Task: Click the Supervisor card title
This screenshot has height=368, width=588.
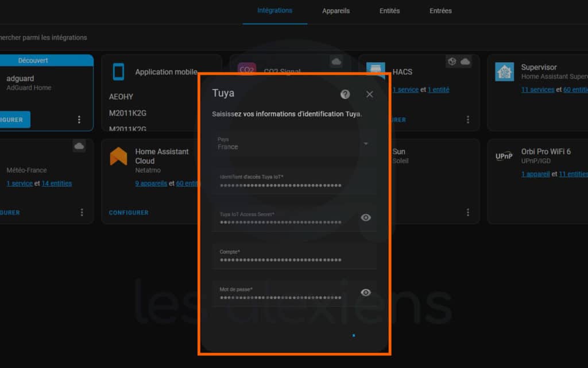Action: point(539,67)
